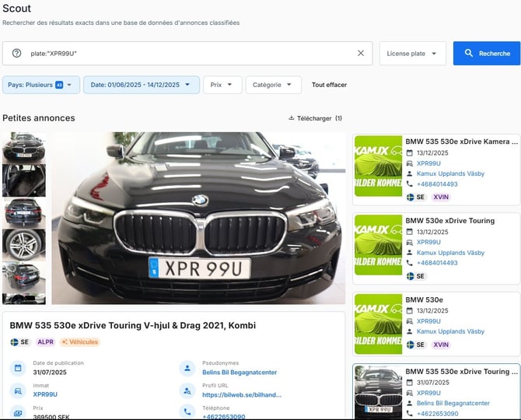The image size is (521, 420).
Task: Expand the Catégorie filter
Action: [274, 85]
